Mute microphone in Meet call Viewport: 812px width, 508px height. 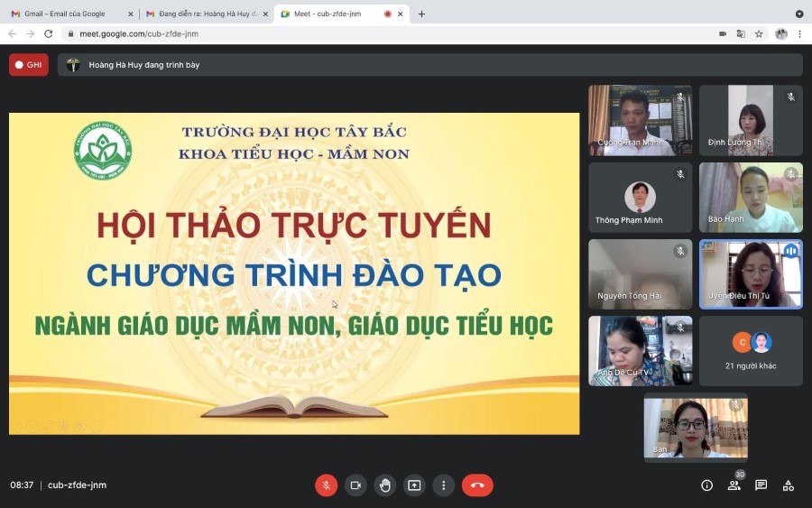click(x=327, y=485)
